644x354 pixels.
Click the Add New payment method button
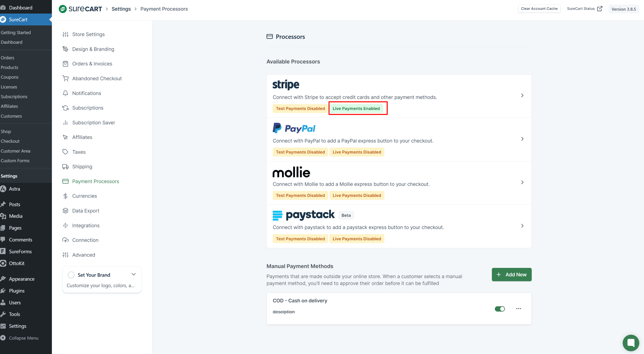(511, 275)
